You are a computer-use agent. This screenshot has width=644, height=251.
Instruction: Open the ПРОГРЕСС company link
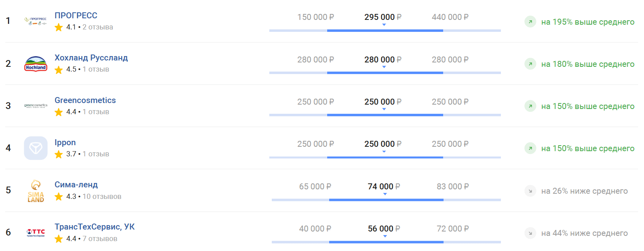(x=76, y=16)
